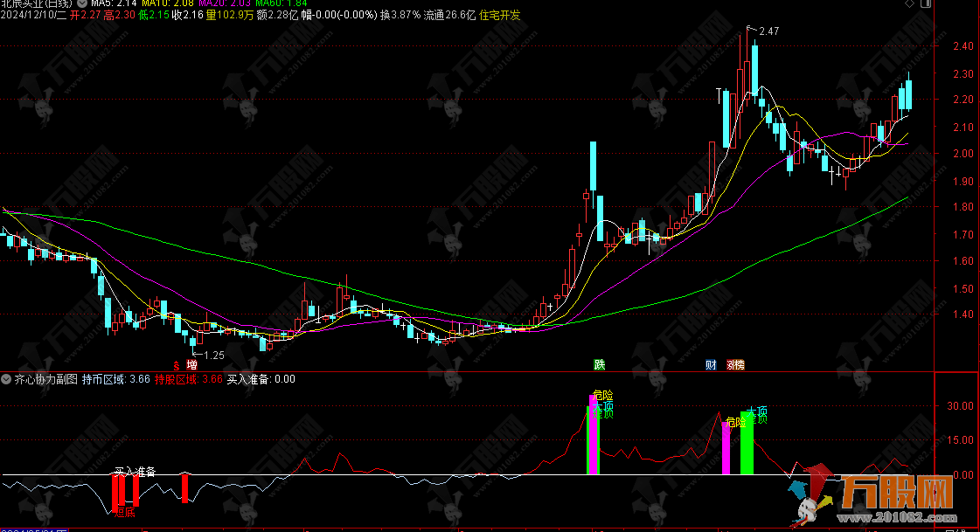The image size is (980, 532).
Task: Click the blue 财 marker below the chart
Action: [x=711, y=364]
